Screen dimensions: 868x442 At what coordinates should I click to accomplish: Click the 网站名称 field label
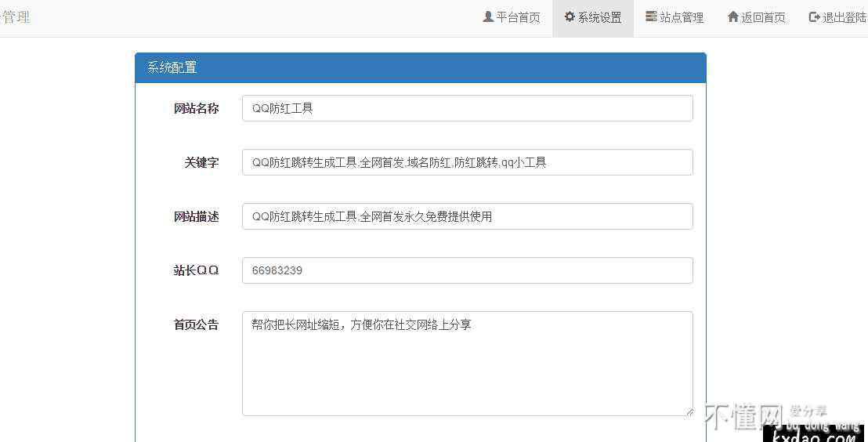[196, 108]
